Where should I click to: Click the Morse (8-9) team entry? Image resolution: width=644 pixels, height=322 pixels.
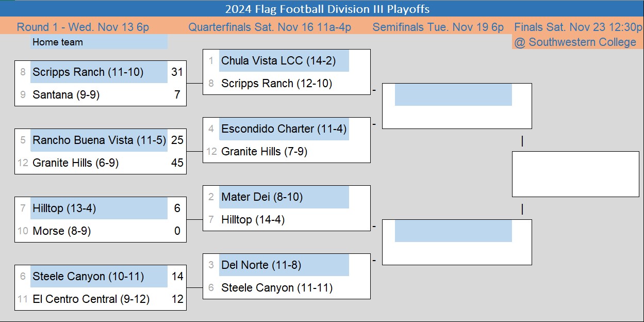(62, 231)
